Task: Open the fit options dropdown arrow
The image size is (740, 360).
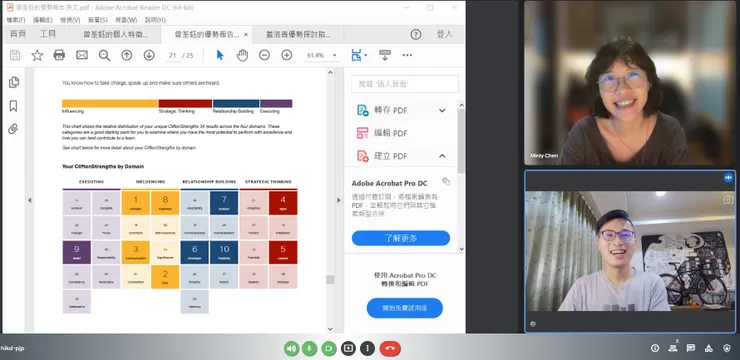Action: pyautogui.click(x=366, y=56)
